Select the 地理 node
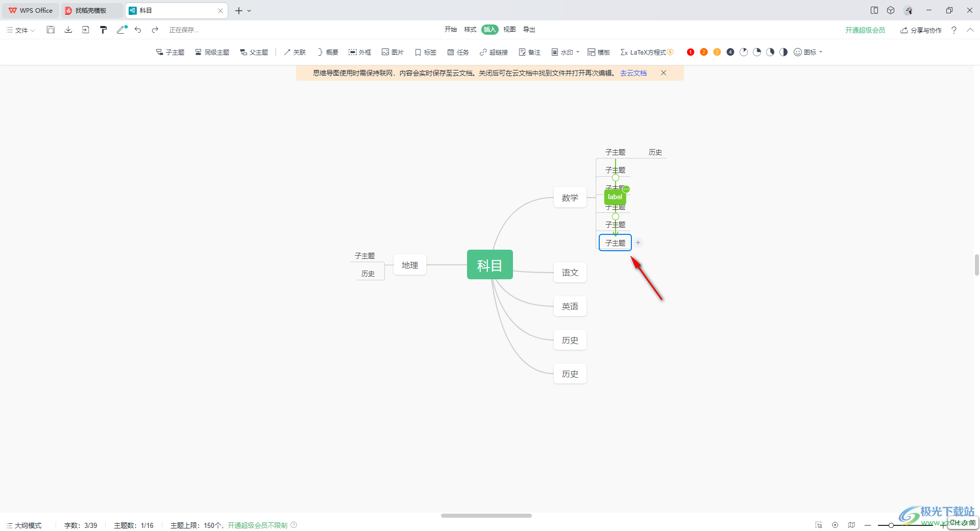Screen dimensions: 980x531 [x=410, y=265]
